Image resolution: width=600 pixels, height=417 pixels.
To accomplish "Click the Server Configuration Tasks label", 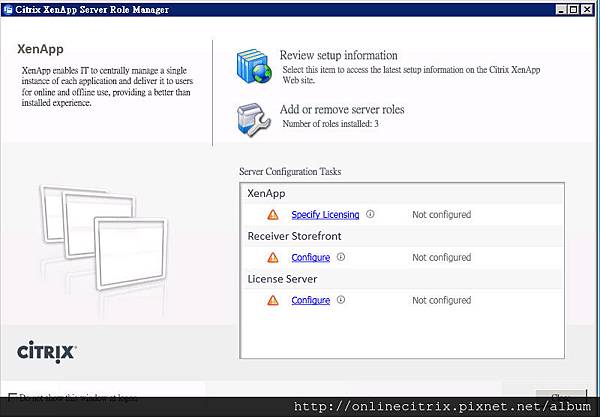I will (290, 171).
